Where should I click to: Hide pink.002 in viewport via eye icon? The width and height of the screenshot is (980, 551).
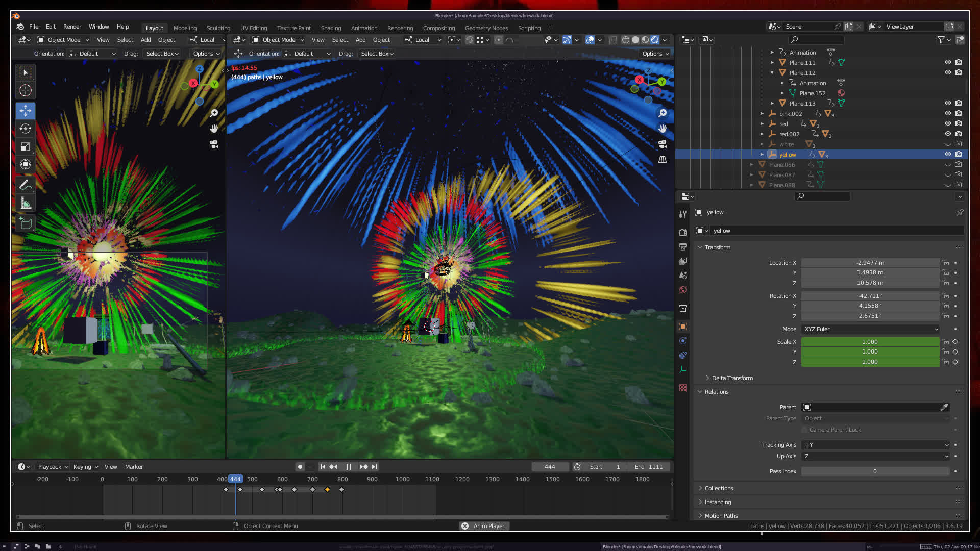[948, 113]
